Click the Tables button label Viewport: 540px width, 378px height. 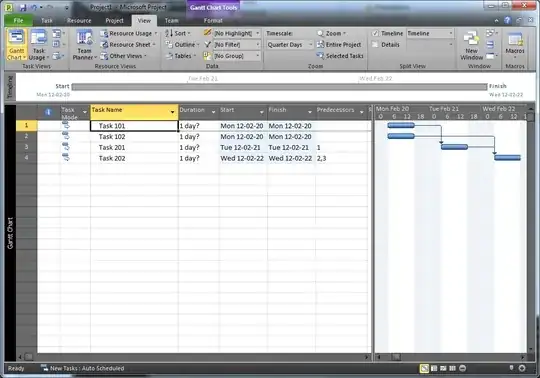pos(183,56)
